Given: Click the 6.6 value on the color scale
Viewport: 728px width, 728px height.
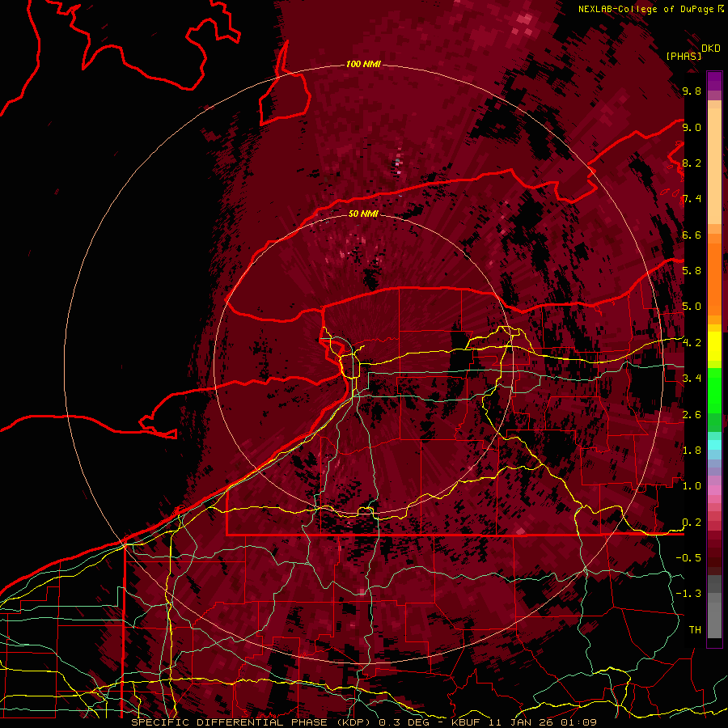Looking at the screenshot, I should pos(692,235).
